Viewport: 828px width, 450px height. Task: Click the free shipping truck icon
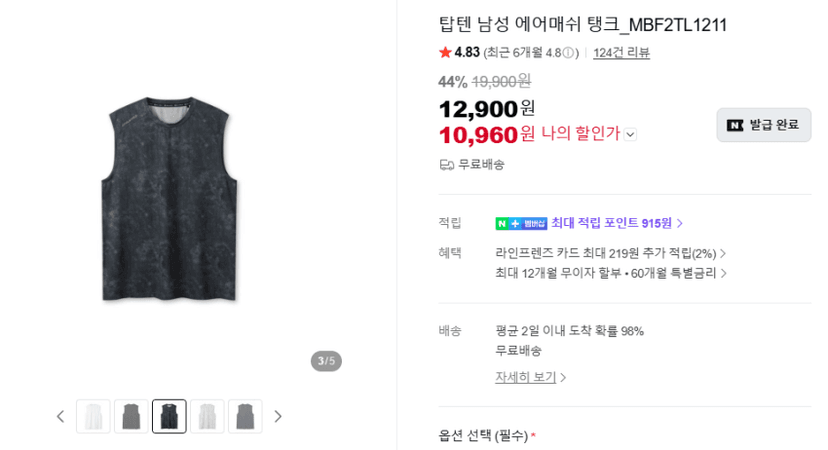coord(447,165)
